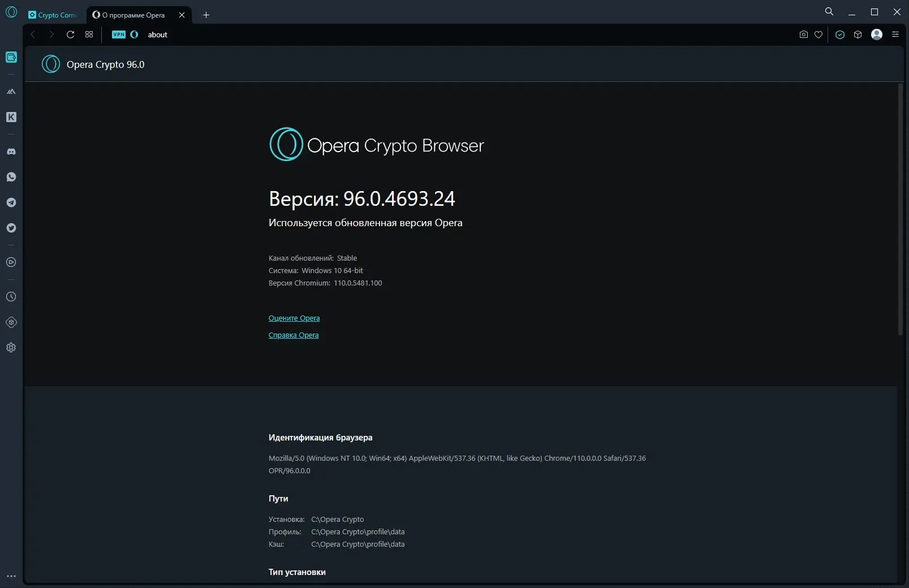Open Twitter panel in sidebar
909x588 pixels.
(11, 228)
